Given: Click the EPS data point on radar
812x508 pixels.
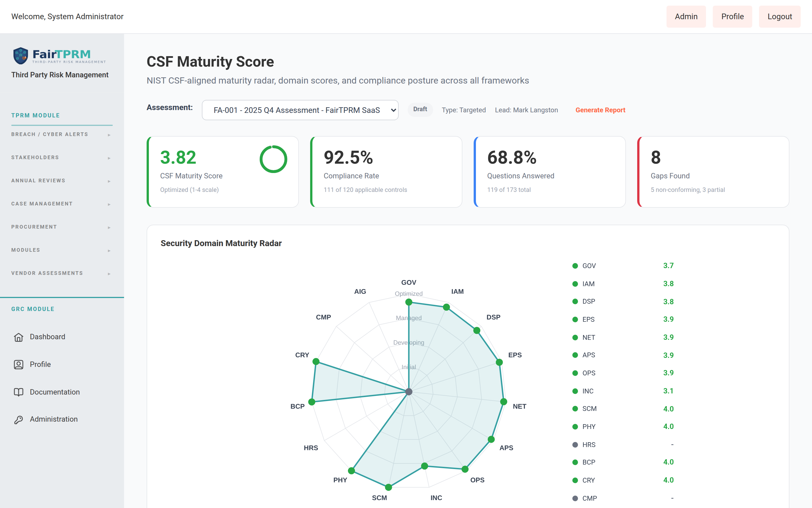Looking at the screenshot, I should tap(499, 362).
